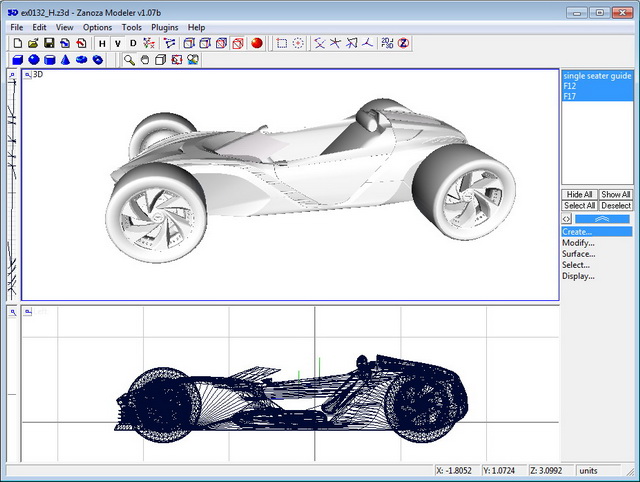Open the File menu
The image size is (640, 482).
[x=17, y=27]
